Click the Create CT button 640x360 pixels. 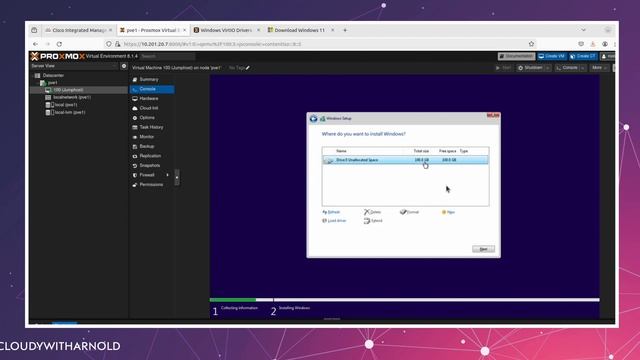click(x=583, y=56)
